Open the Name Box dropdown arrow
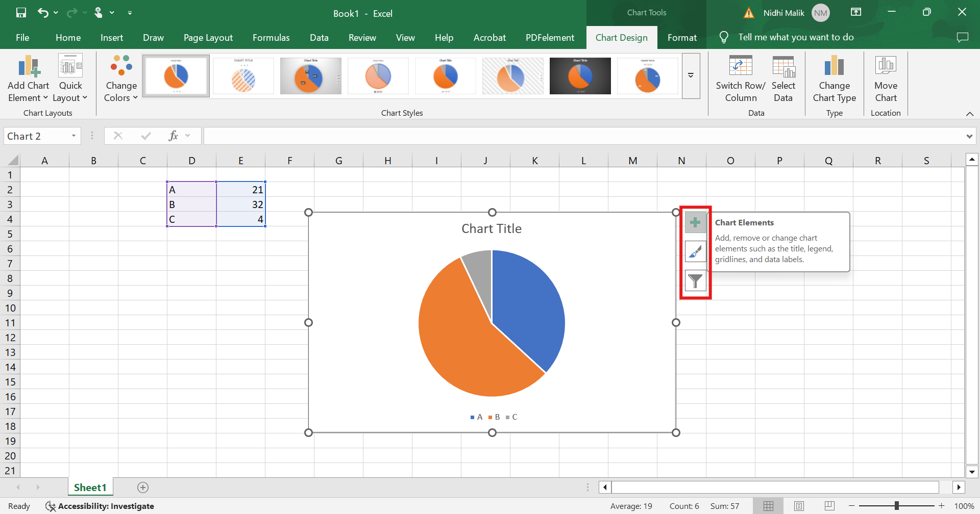The image size is (980, 514). pos(74,136)
